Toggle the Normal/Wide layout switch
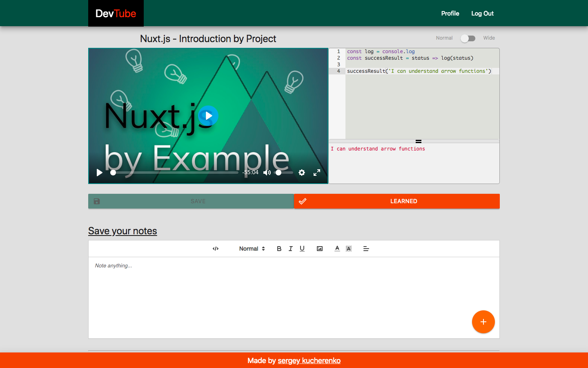Screen dimensions: 588x368 [468, 38]
